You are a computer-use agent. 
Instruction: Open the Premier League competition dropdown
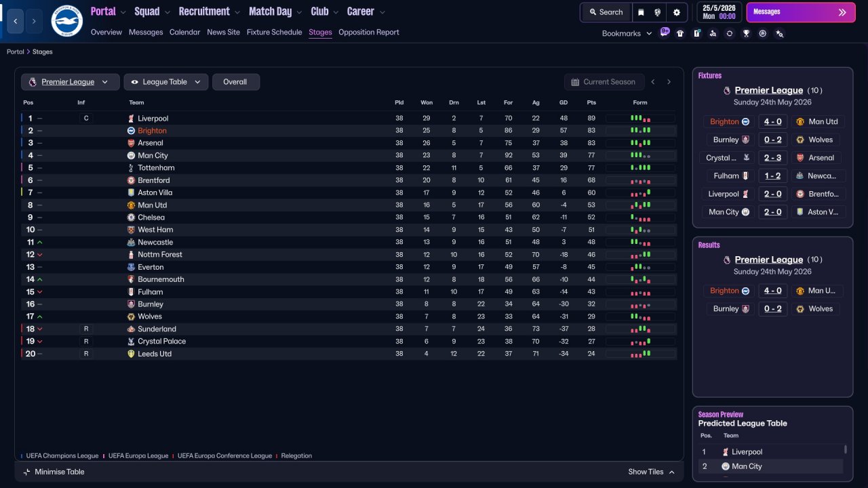coord(71,82)
